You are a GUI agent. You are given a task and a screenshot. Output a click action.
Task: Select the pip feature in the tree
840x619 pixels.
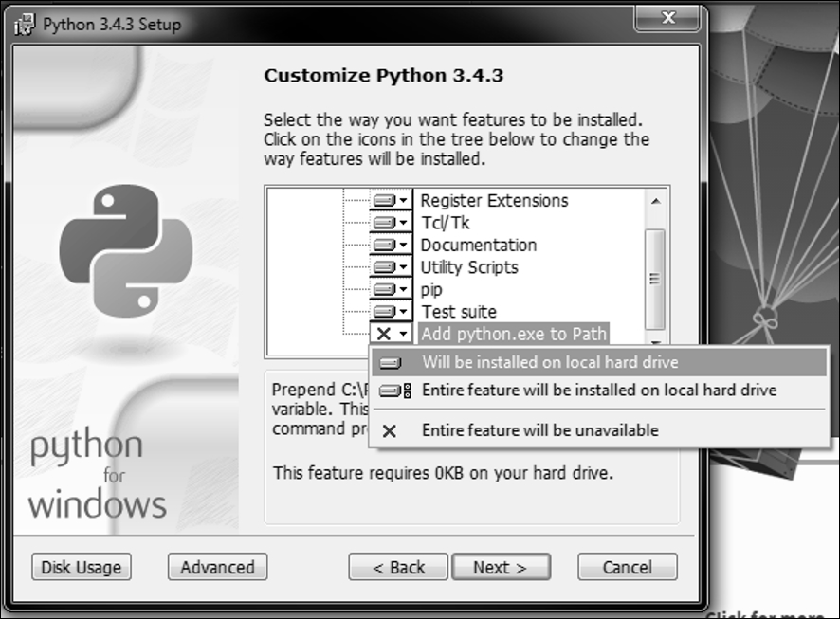click(x=431, y=289)
